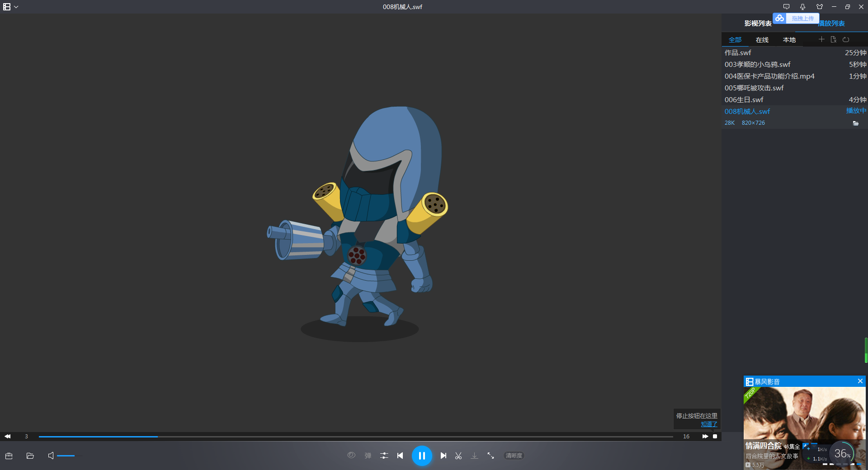The width and height of the screenshot is (868, 470).
Task: Dismiss the tip via 知道了 link
Action: pyautogui.click(x=709, y=424)
